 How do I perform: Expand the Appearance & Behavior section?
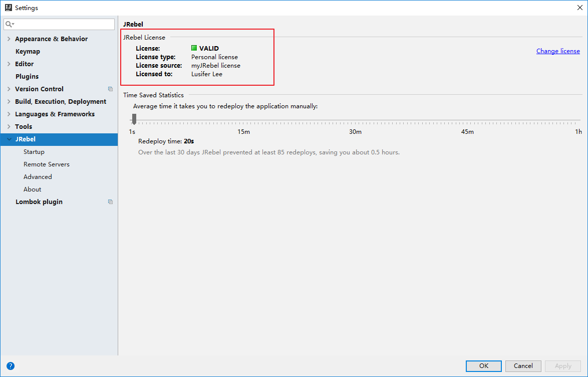tap(9, 39)
